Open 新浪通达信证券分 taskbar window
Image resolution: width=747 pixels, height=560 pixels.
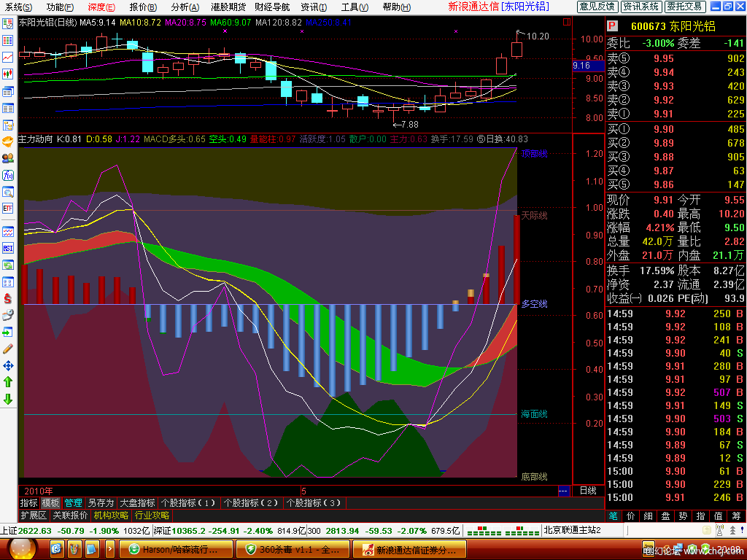(410, 550)
